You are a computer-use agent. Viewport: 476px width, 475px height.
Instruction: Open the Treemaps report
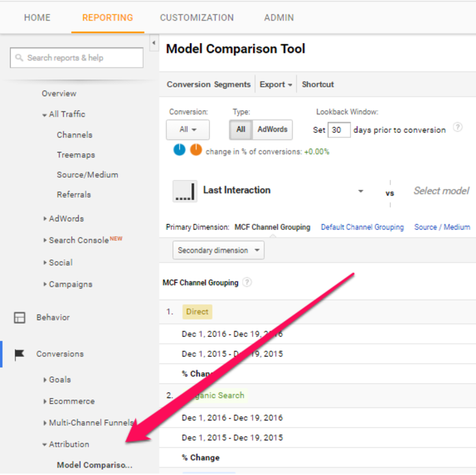[x=76, y=155]
